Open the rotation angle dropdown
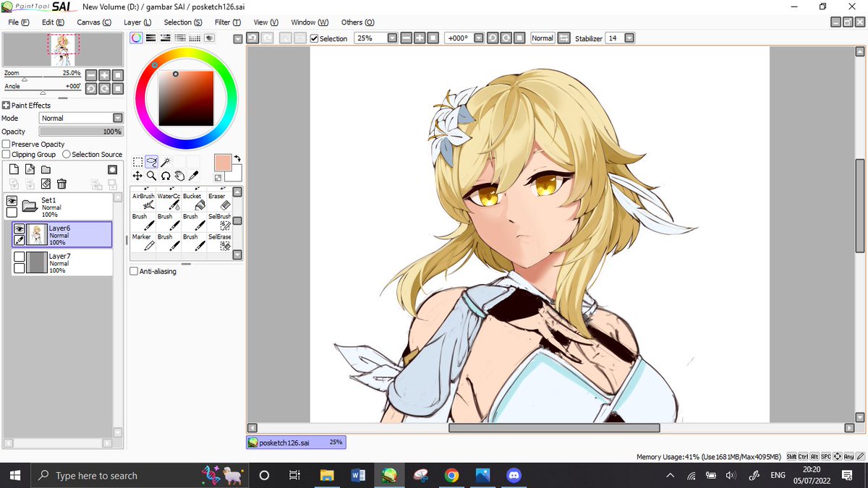 (478, 38)
